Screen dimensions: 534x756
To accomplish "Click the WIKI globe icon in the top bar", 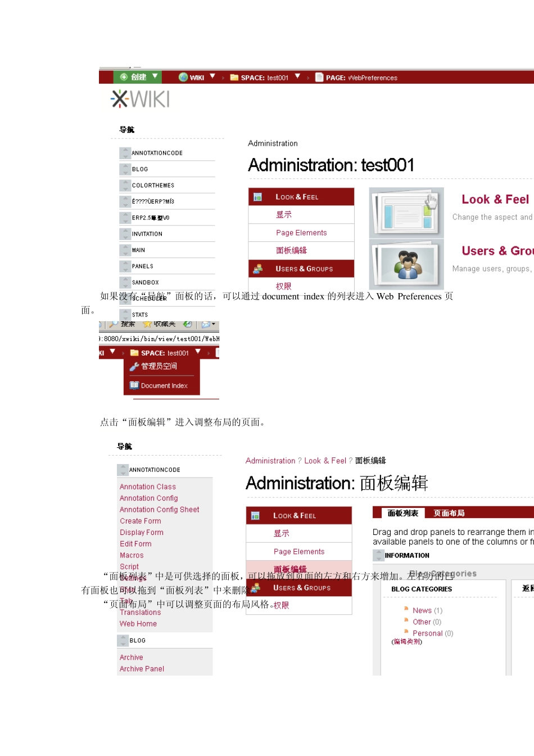I will coord(183,77).
